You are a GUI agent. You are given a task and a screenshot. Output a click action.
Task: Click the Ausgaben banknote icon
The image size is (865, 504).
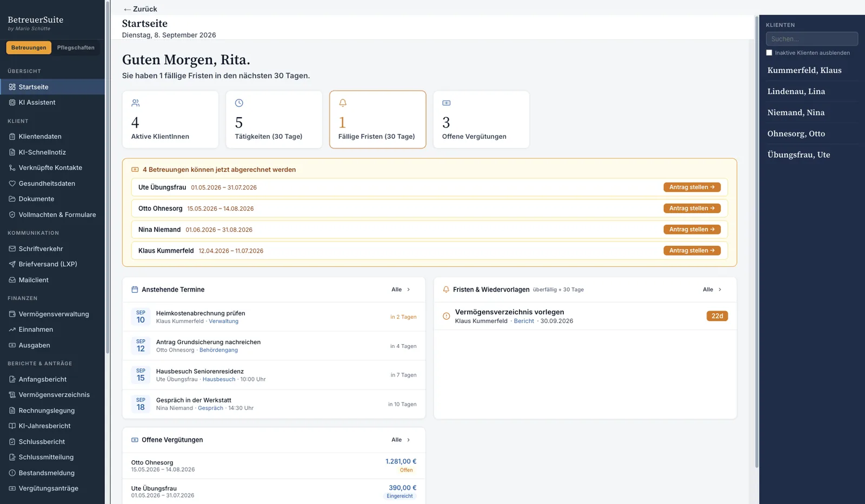(x=12, y=345)
